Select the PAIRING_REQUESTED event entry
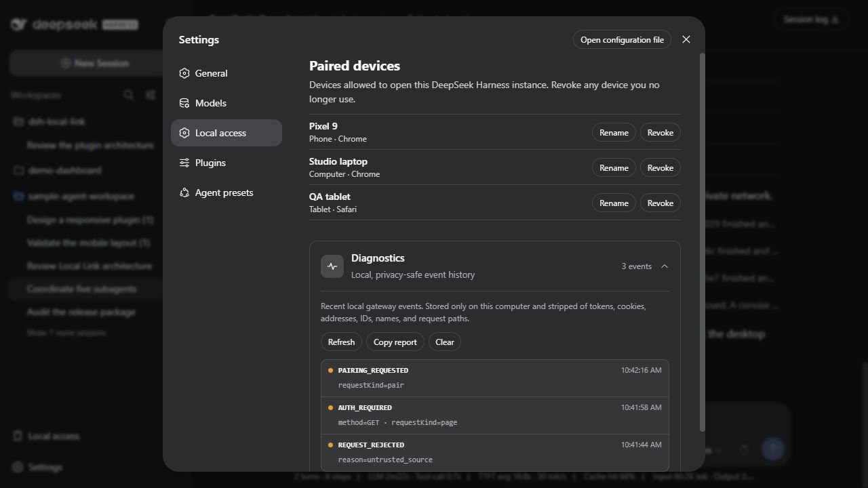868x488 pixels. point(495,378)
